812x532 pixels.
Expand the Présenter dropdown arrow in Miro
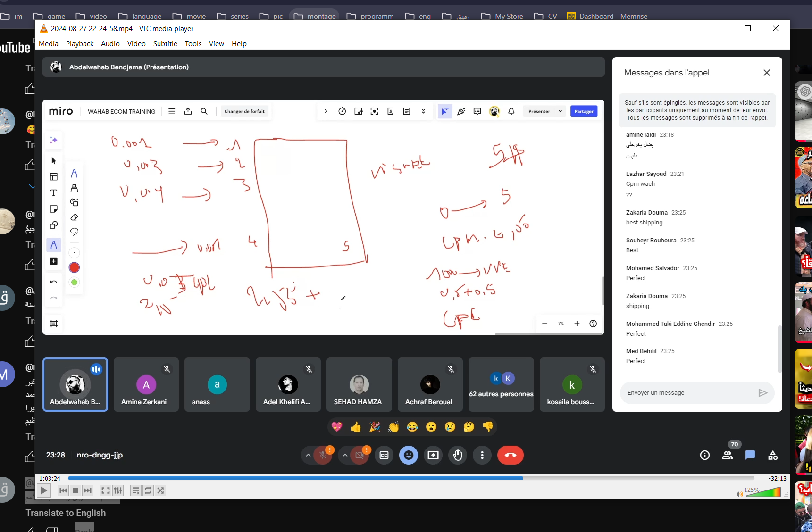(x=560, y=111)
